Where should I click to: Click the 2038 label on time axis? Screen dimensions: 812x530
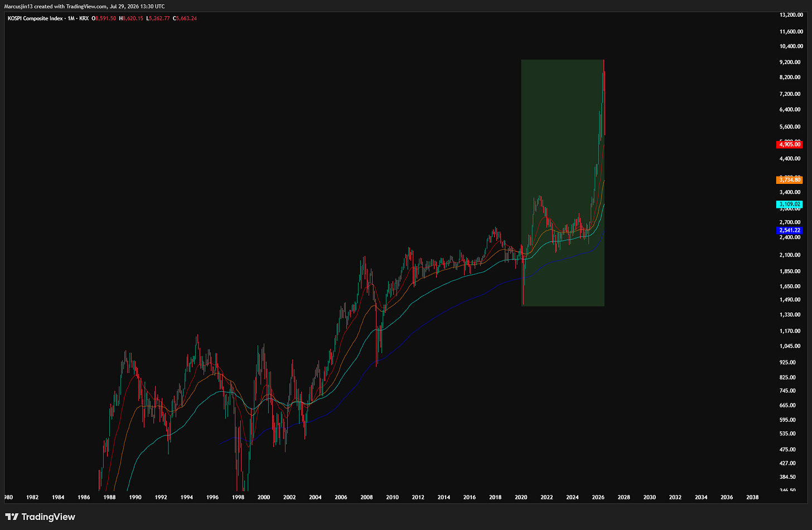[752, 497]
